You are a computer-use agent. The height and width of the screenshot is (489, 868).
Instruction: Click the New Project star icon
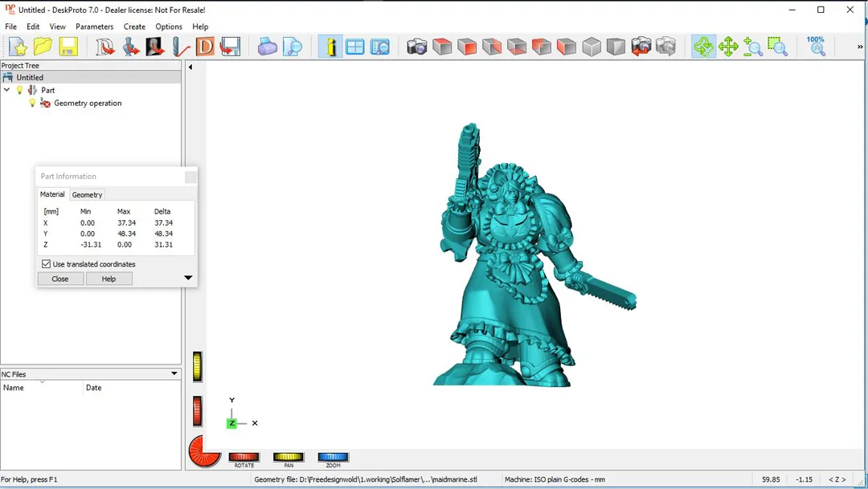[x=18, y=47]
